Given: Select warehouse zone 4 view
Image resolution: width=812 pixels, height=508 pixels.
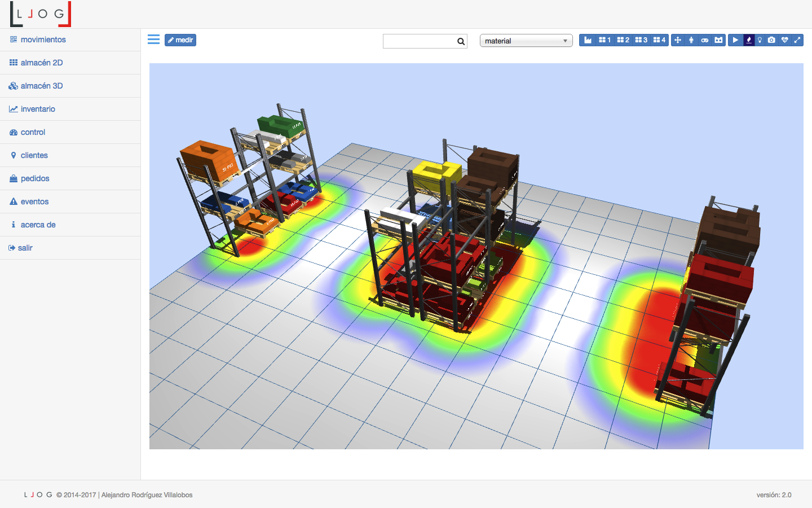Looking at the screenshot, I should click(659, 40).
